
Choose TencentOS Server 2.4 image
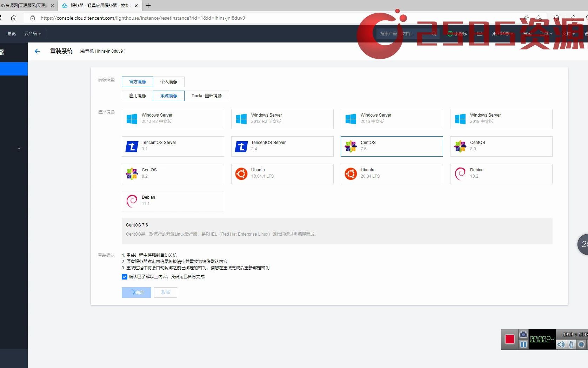pos(282,146)
